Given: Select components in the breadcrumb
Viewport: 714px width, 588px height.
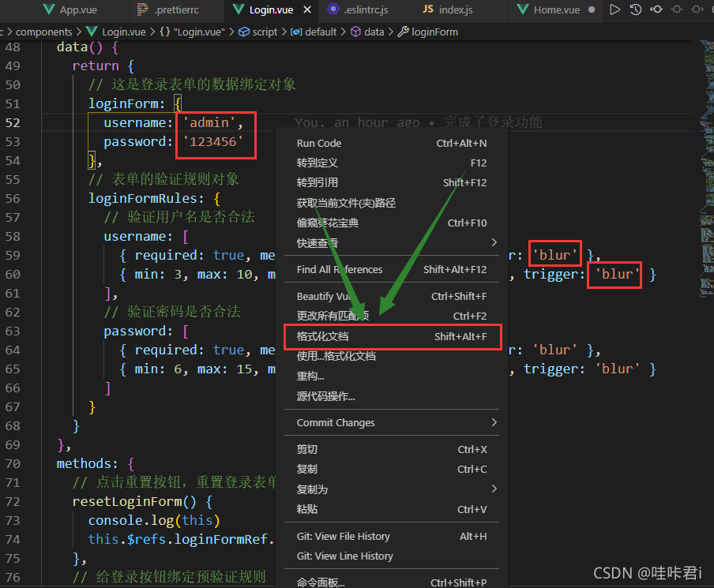Looking at the screenshot, I should [43, 32].
